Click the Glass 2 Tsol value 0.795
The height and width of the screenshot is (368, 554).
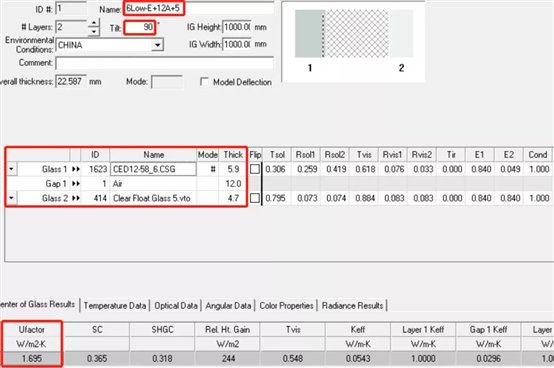pos(275,198)
